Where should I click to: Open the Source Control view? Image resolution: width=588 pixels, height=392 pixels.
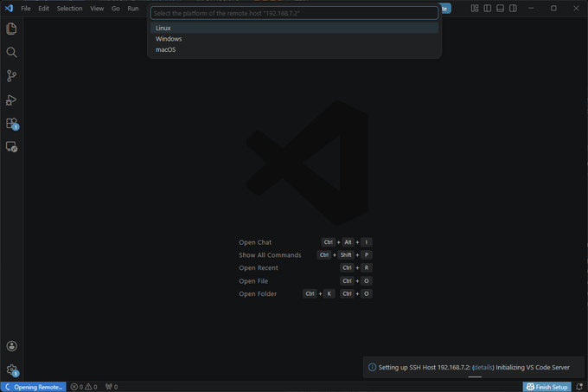click(x=11, y=76)
